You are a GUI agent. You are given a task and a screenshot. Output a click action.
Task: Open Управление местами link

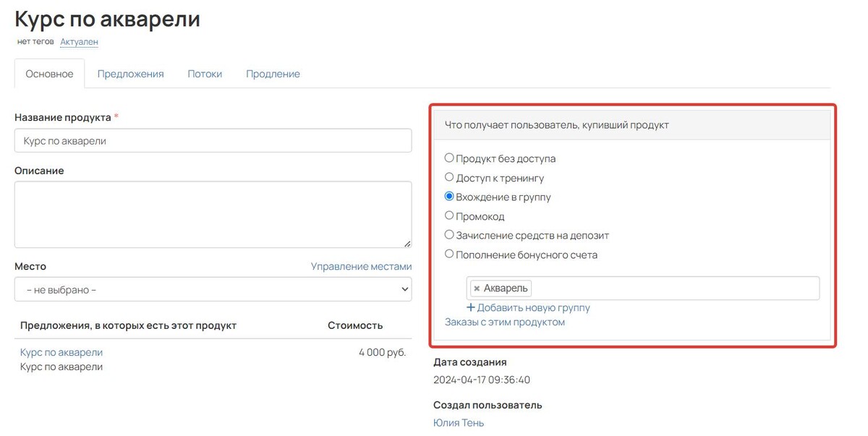click(361, 266)
